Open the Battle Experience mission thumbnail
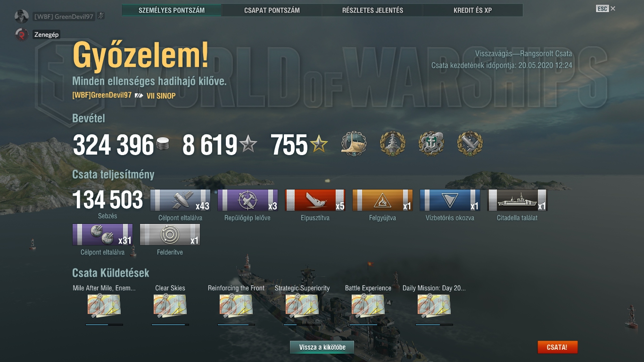The image size is (644, 362). 368,305
